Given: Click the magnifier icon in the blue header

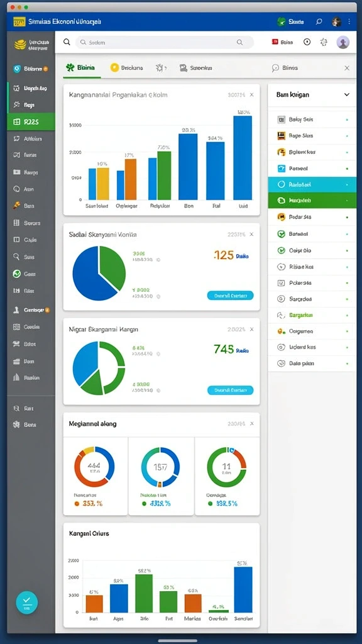Looking at the screenshot, I should tap(319, 22).
